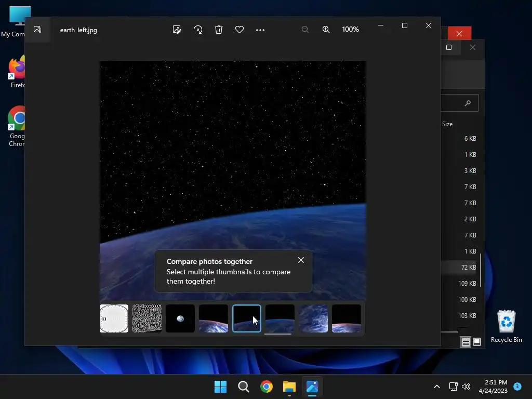Viewport: 532px width, 399px height.
Task: Select the 3 KB file row in File Explorer
Action: click(460, 170)
